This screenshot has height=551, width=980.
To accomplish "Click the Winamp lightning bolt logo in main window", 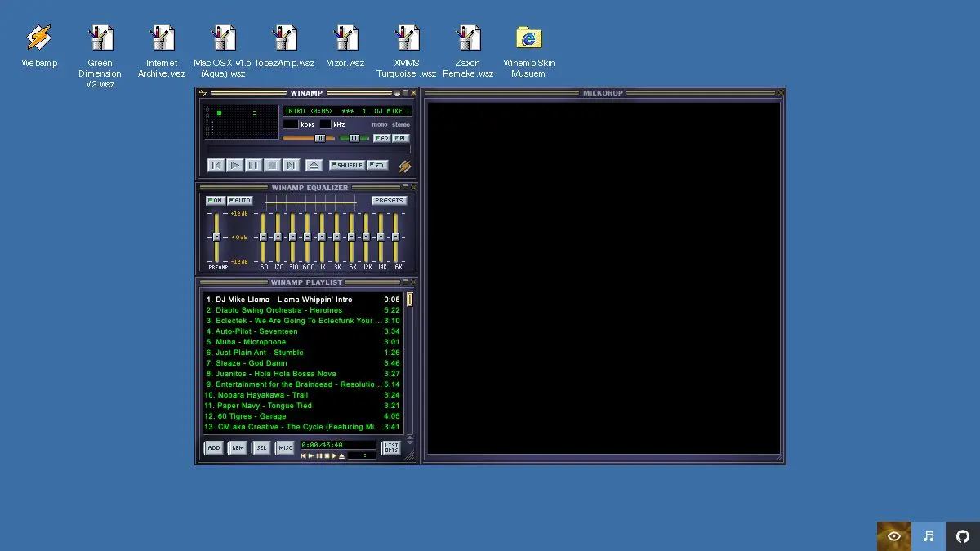I will tap(405, 166).
